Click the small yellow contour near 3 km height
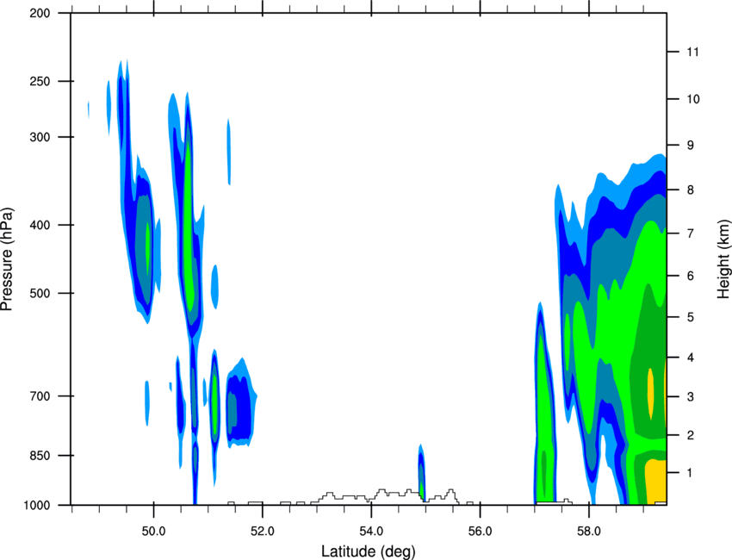Image resolution: width=732 pixels, height=560 pixels. [650, 394]
